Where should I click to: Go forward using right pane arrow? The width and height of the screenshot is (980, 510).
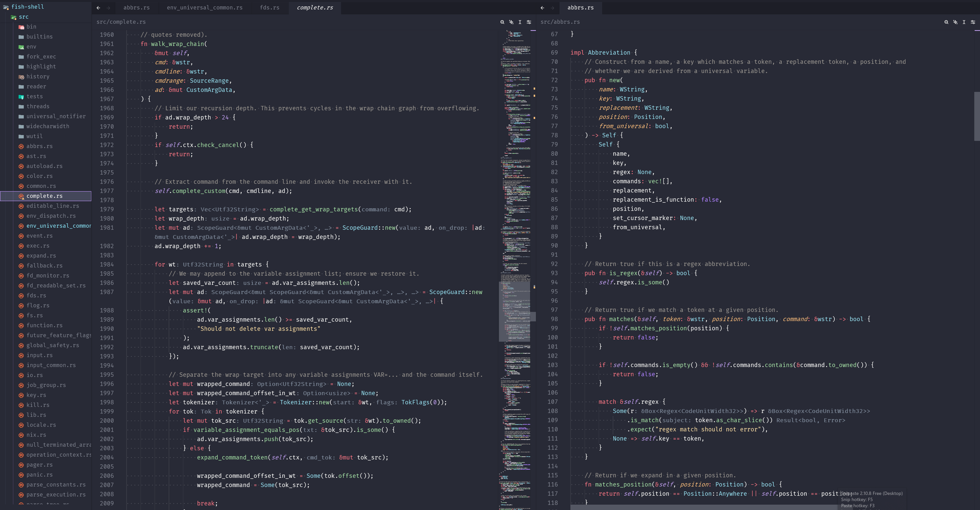pyautogui.click(x=552, y=8)
